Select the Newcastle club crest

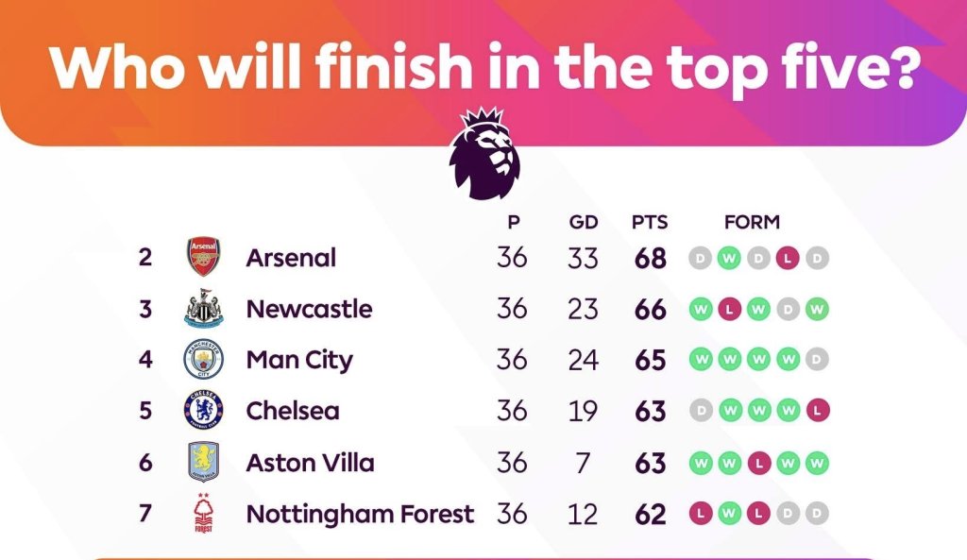[204, 308]
